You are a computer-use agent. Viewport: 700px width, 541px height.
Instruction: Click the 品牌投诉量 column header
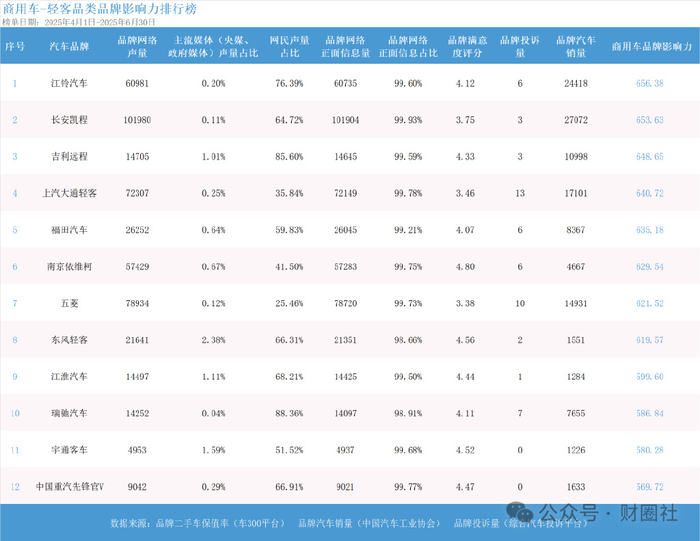point(520,46)
